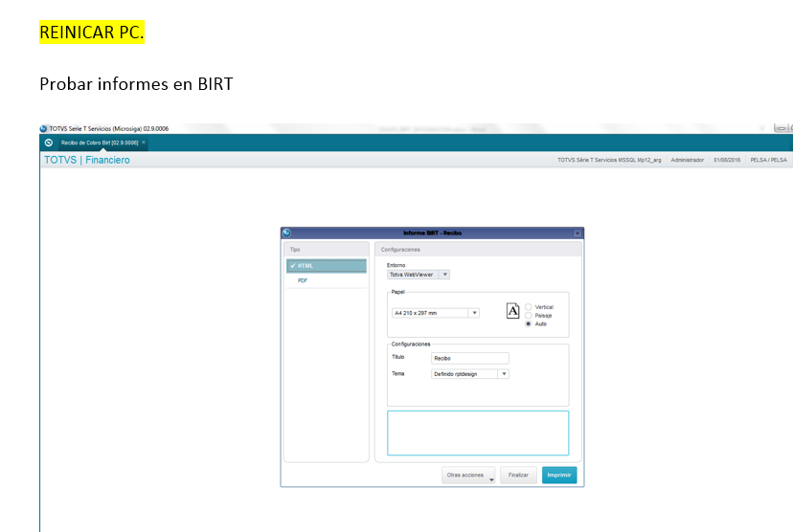Image resolution: width=793 pixels, height=532 pixels.
Task: Click the Título input field with Recibo
Action: pyautogui.click(x=470, y=358)
